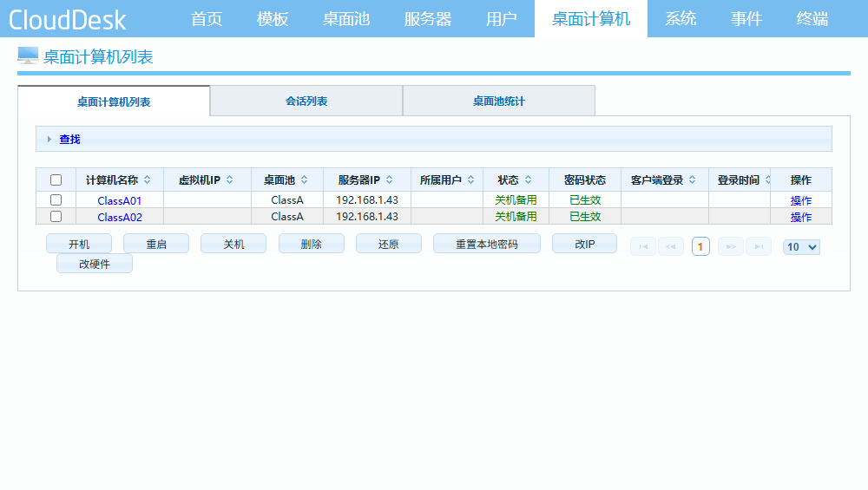Open 模板 in top navigation
Viewport: 868px width, 490px height.
[x=273, y=19]
